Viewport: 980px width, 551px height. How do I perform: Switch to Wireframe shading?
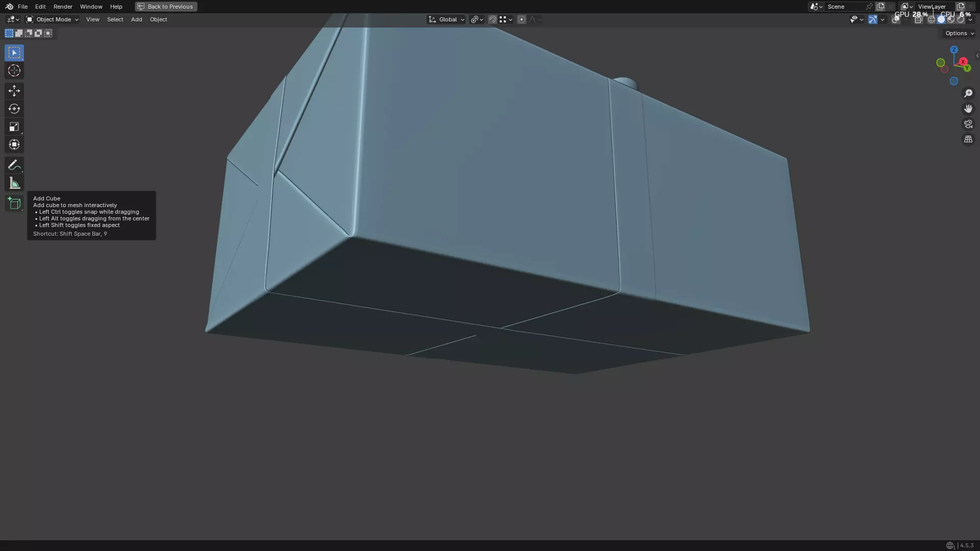[932, 20]
